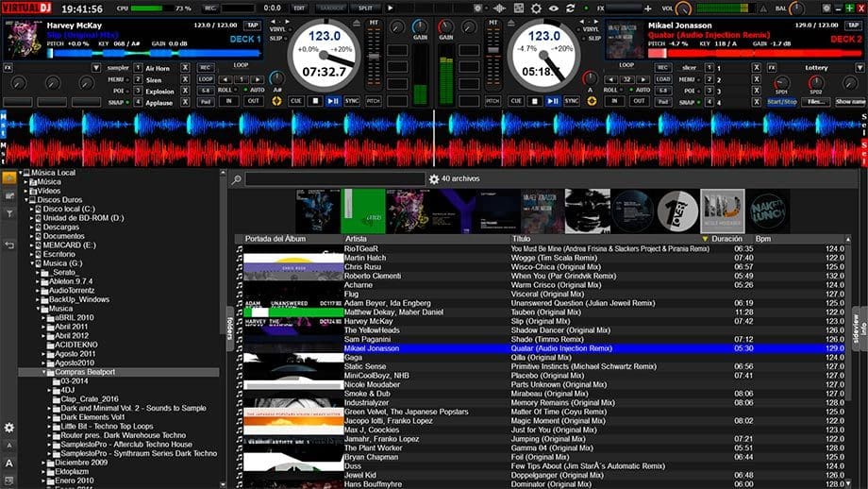Click TAP button on Deck 1

click(x=253, y=25)
